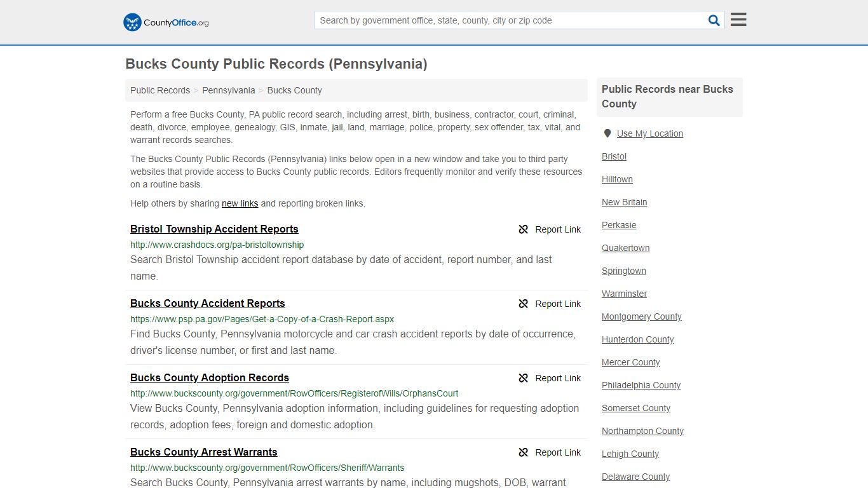Screen dimensions: 868x488
Task: Open Bristol Township Accident Reports title
Action: click(214, 229)
